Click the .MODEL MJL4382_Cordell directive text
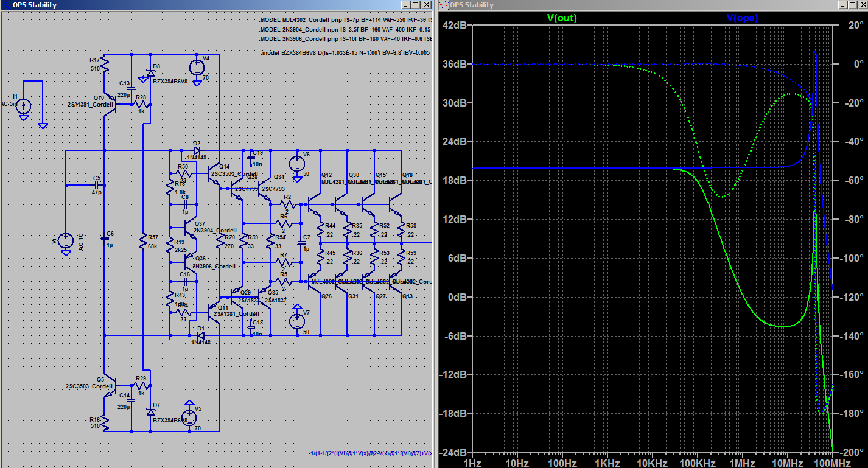The width and height of the screenshot is (868, 468). pos(345,20)
